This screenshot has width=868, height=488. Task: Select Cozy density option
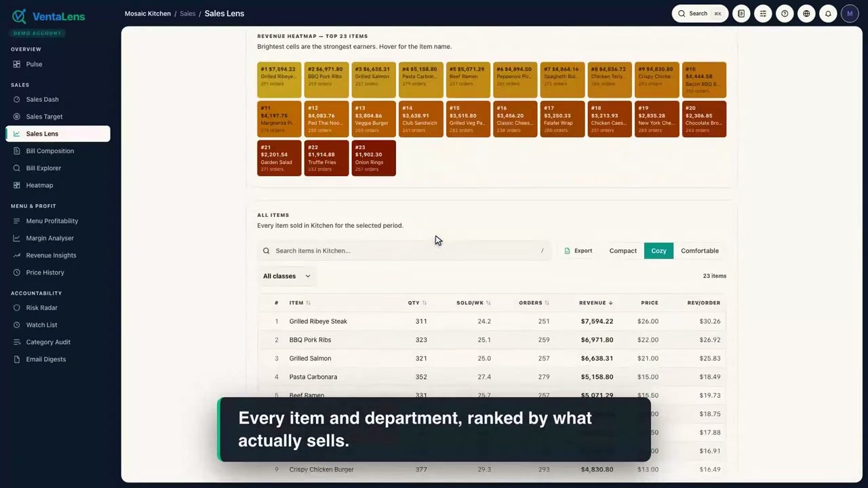pyautogui.click(x=658, y=251)
